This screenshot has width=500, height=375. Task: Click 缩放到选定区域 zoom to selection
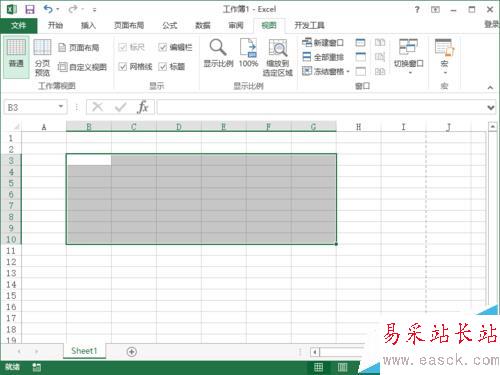[278, 57]
